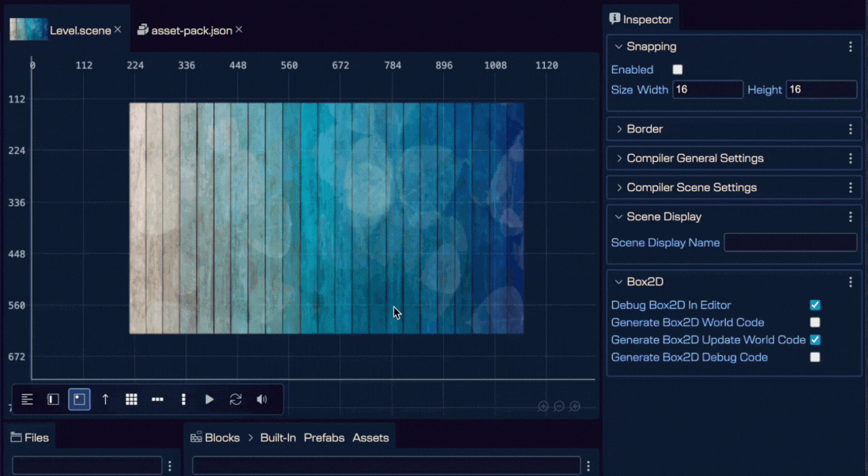Click the 560 mark on horizontal ruler
The width and height of the screenshot is (868, 476).
289,66
